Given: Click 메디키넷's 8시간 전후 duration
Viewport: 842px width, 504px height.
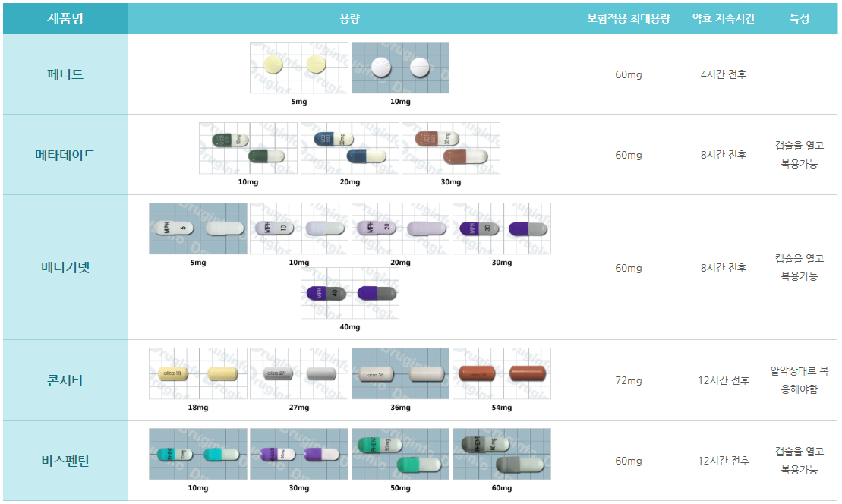Looking at the screenshot, I should pos(724,267).
